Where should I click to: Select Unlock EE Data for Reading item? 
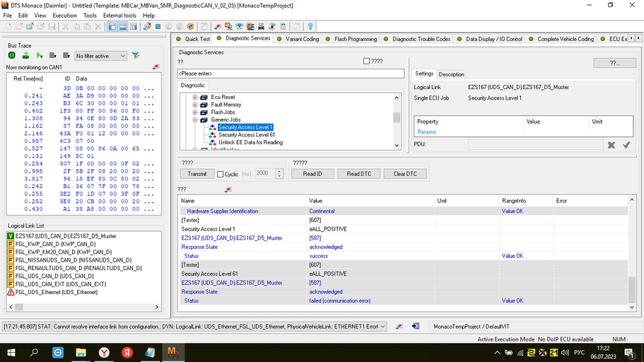250,143
